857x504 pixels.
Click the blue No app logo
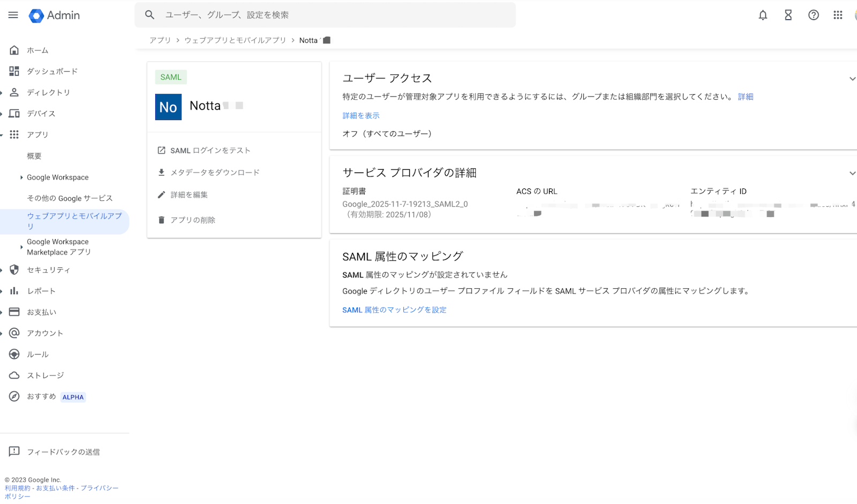point(168,107)
